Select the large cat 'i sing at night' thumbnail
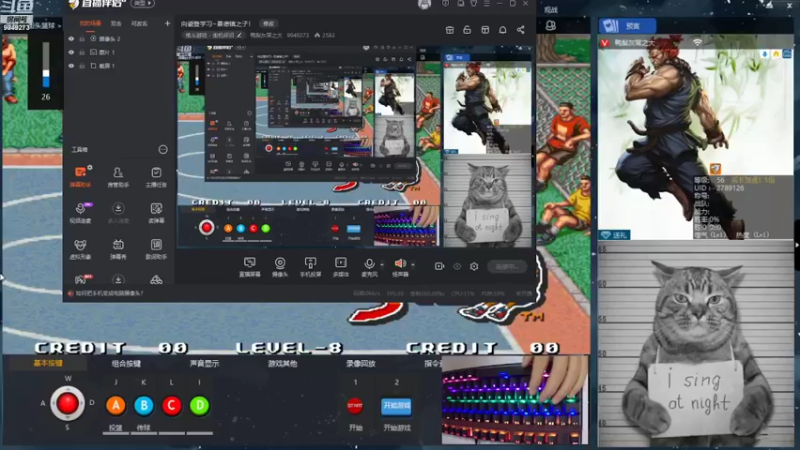This screenshot has height=450, width=800. (x=696, y=345)
